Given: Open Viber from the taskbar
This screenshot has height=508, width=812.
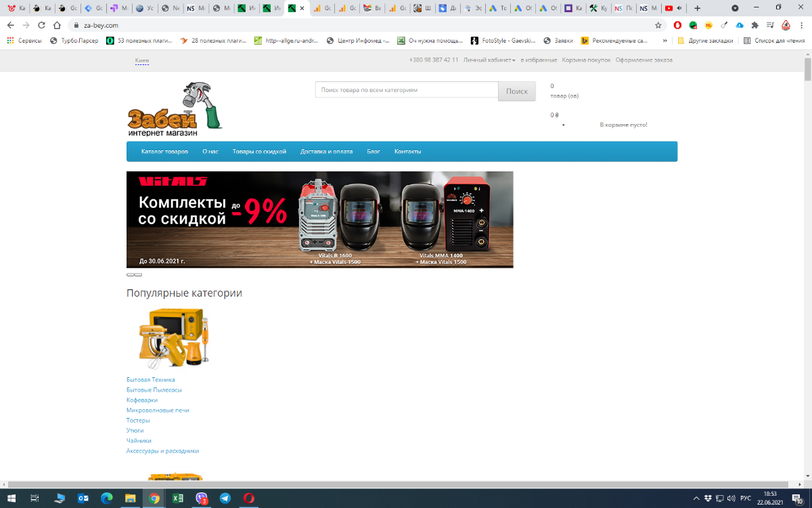Looking at the screenshot, I should click(202, 498).
